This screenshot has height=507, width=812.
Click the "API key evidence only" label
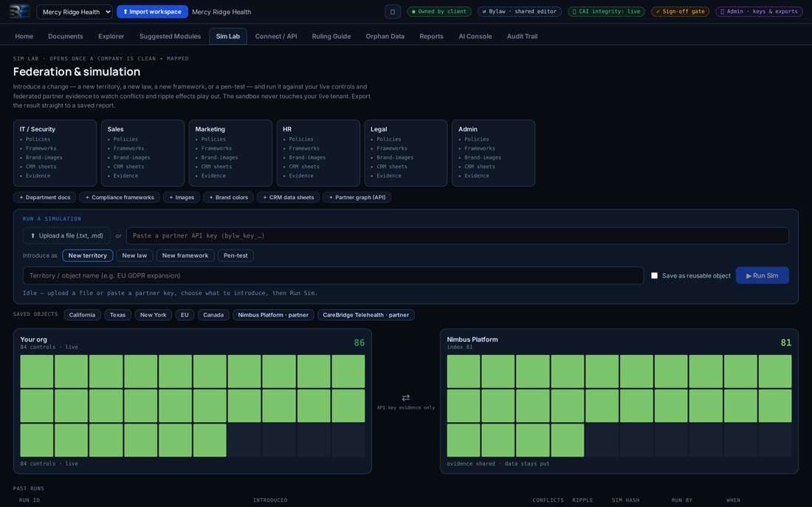[x=406, y=407]
